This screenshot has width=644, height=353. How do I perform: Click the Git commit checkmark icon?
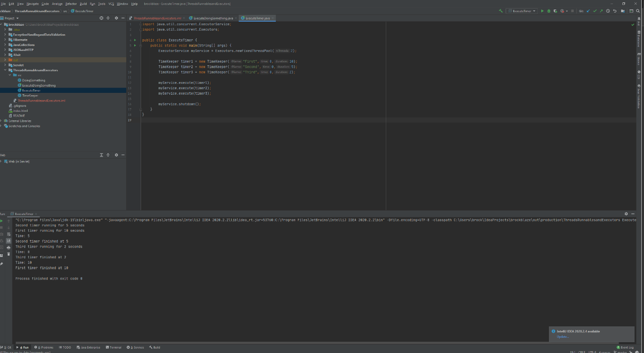594,11
